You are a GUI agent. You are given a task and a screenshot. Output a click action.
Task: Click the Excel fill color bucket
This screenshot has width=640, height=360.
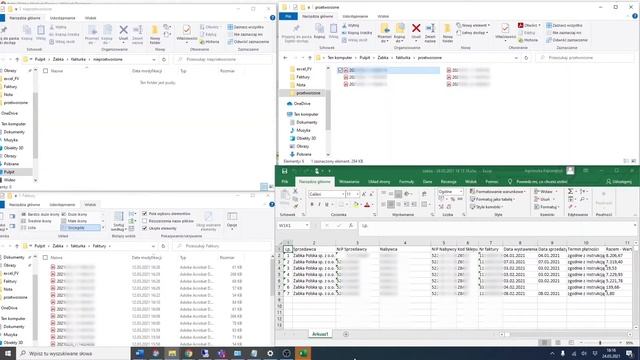click(x=356, y=204)
